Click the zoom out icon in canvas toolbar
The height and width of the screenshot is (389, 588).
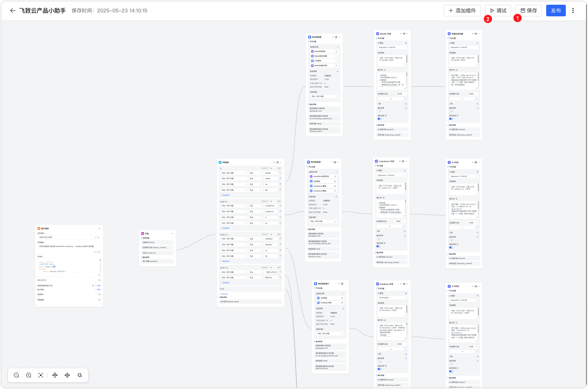(x=16, y=375)
